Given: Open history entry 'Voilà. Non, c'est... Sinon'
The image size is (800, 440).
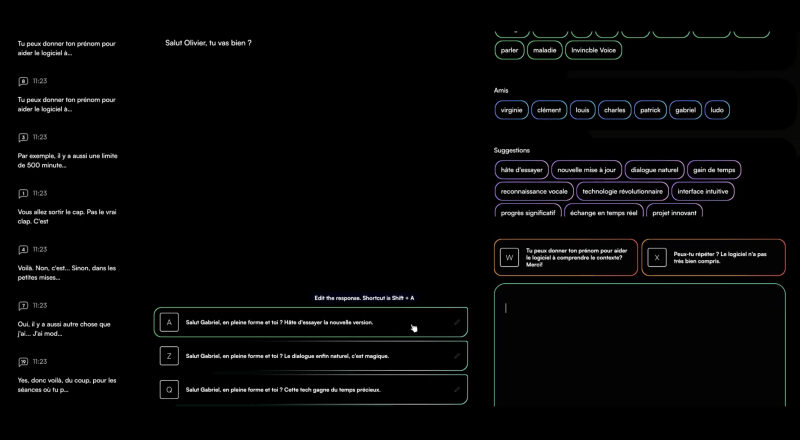Looking at the screenshot, I should pyautogui.click(x=67, y=273).
